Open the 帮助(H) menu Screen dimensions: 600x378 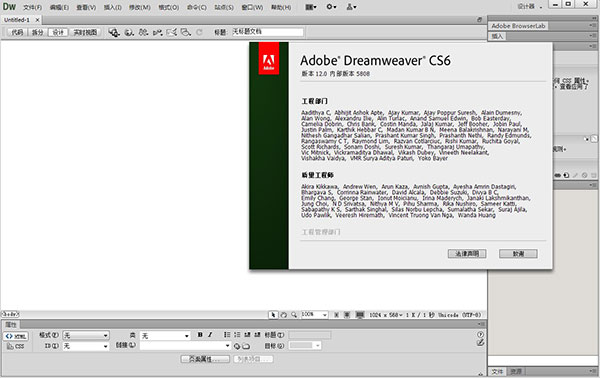coord(281,7)
